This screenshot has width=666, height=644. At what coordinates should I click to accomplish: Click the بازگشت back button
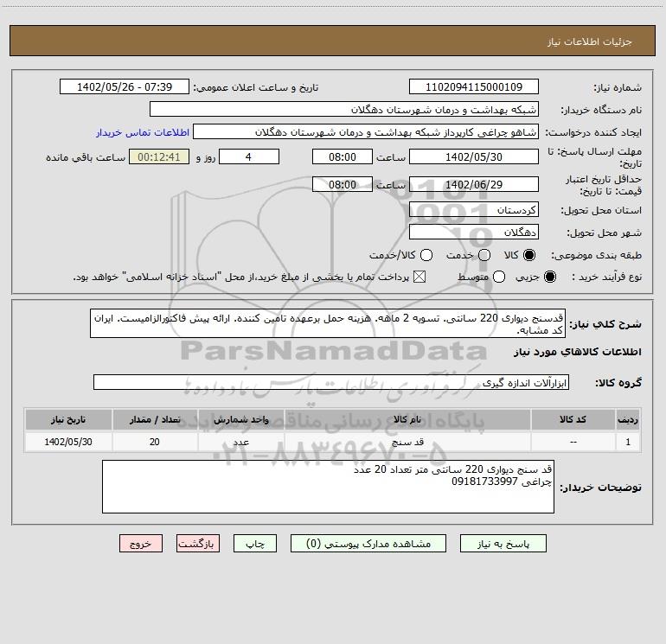click(x=198, y=544)
